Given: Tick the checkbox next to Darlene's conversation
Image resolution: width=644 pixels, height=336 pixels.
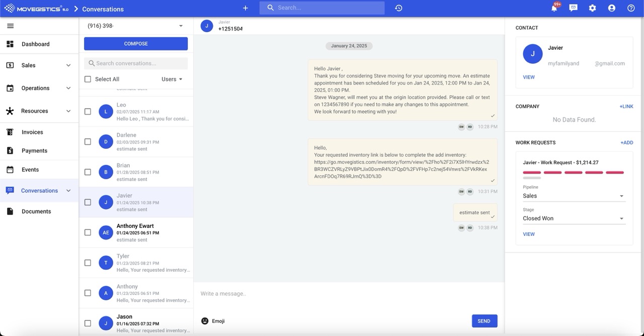Looking at the screenshot, I should click(x=88, y=142).
